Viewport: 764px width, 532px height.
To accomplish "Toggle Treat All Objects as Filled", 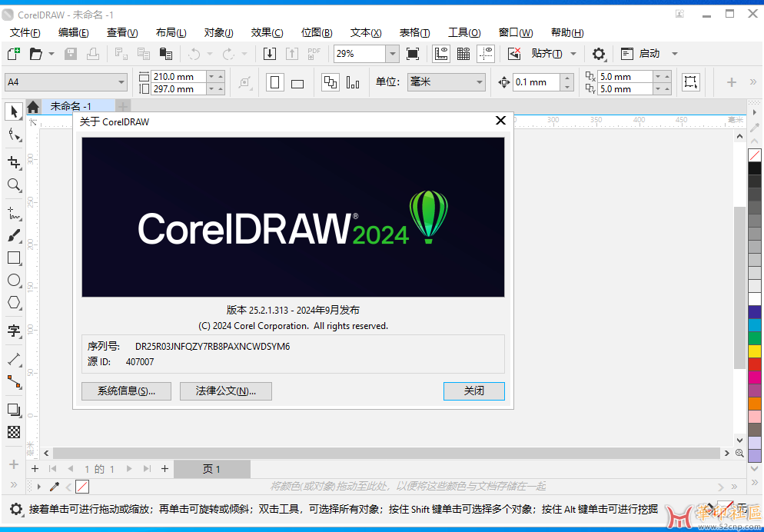I will pyautogui.click(x=690, y=82).
